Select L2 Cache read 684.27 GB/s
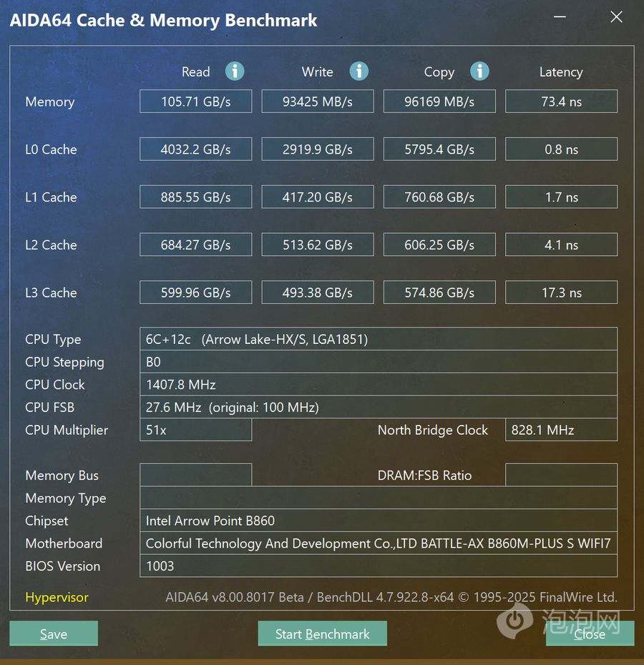The image size is (644, 665). 196,245
